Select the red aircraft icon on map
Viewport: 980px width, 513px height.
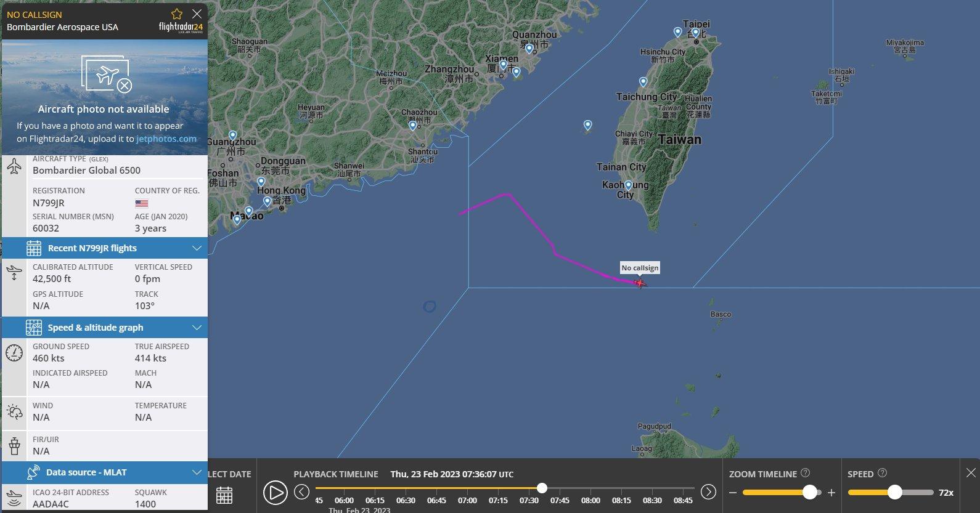click(640, 283)
